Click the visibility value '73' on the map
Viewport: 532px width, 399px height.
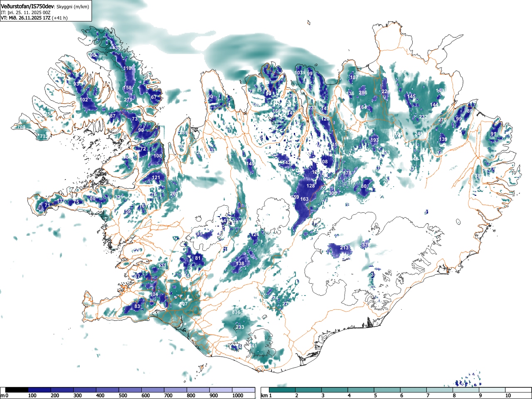tap(134, 119)
